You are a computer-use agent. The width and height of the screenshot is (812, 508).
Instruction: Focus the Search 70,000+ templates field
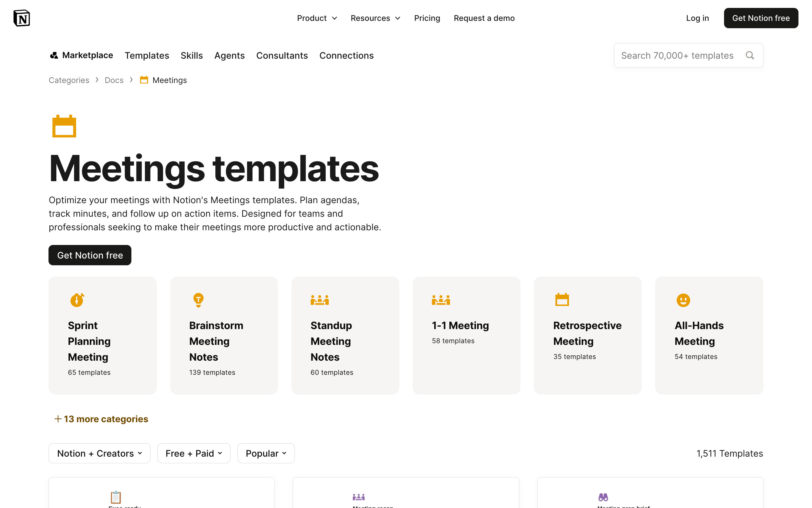coord(689,55)
